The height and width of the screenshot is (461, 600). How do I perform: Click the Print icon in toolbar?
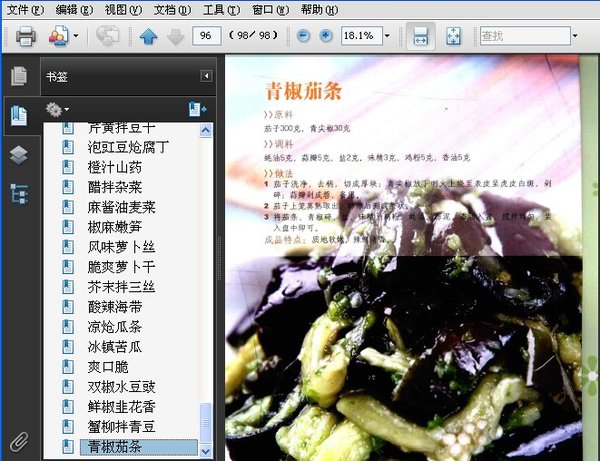pos(26,36)
